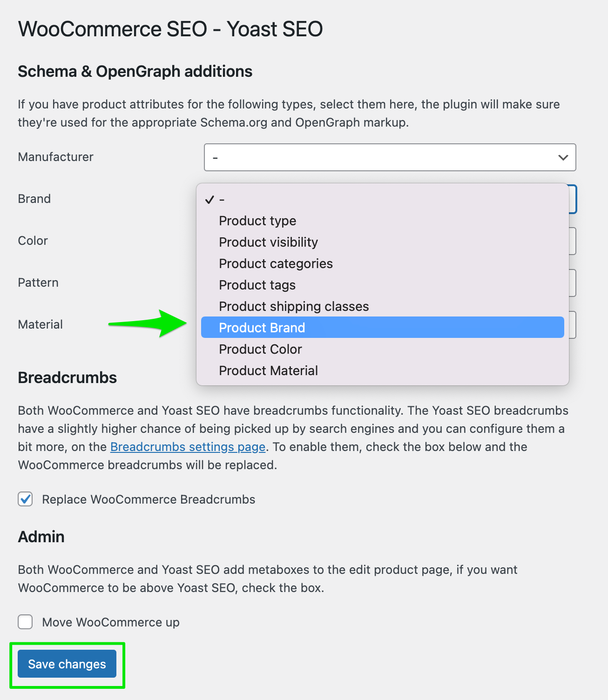Screen dimensions: 608x700
Task: Enable Move WooCommerce up
Action: pos(25,622)
